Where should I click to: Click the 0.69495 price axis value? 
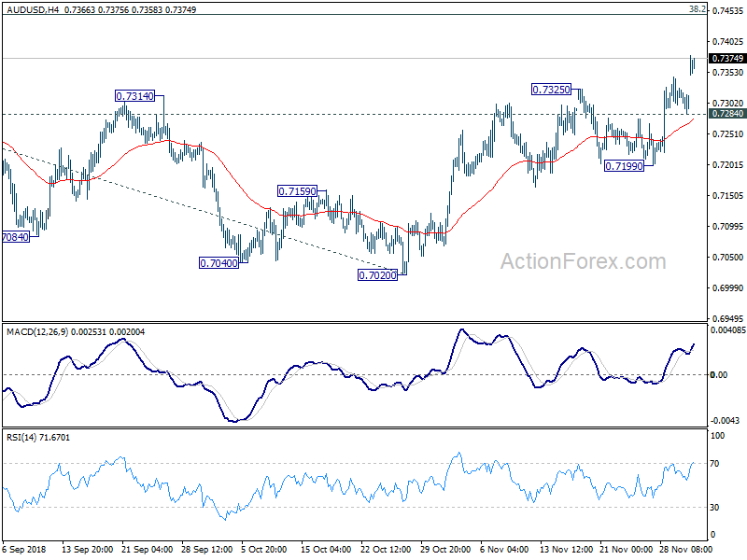coord(727,318)
